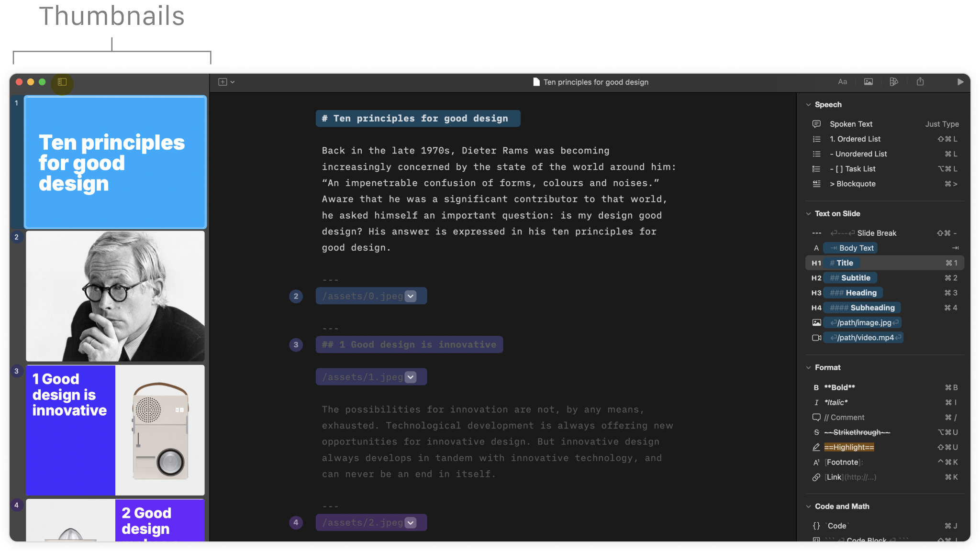Image resolution: width=980 pixels, height=551 pixels.
Task: Select slide 1 thumbnail Ten principles
Action: [x=115, y=162]
